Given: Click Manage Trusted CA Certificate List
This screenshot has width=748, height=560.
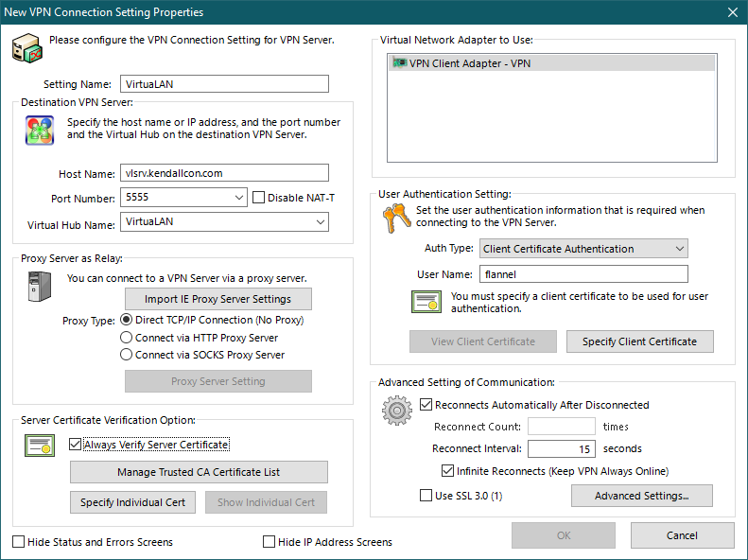Looking at the screenshot, I should point(199,472).
